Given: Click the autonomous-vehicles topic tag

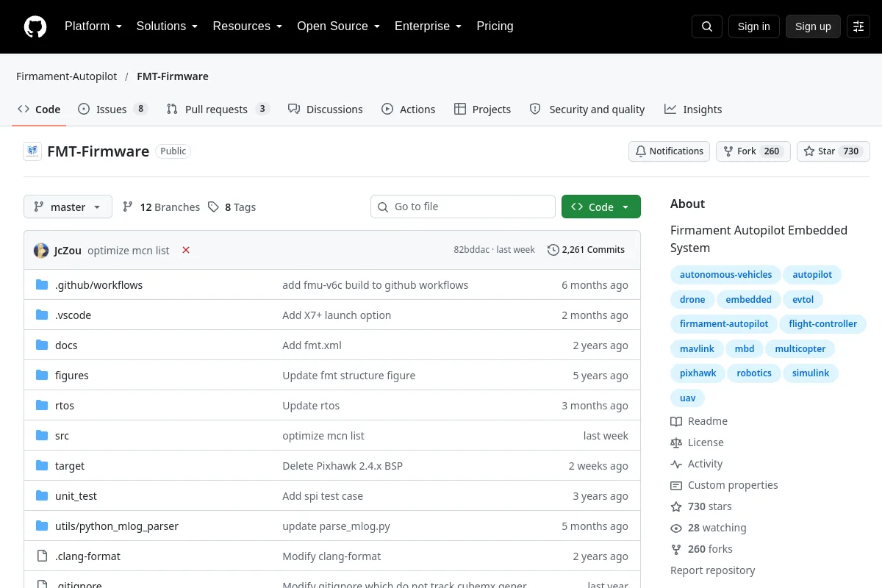Looking at the screenshot, I should coord(725,275).
